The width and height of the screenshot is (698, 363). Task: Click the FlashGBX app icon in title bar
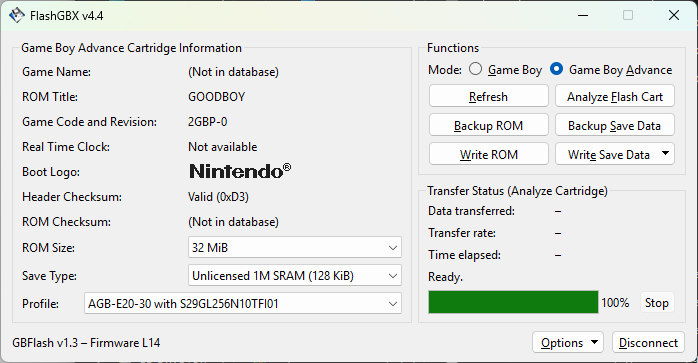point(16,16)
